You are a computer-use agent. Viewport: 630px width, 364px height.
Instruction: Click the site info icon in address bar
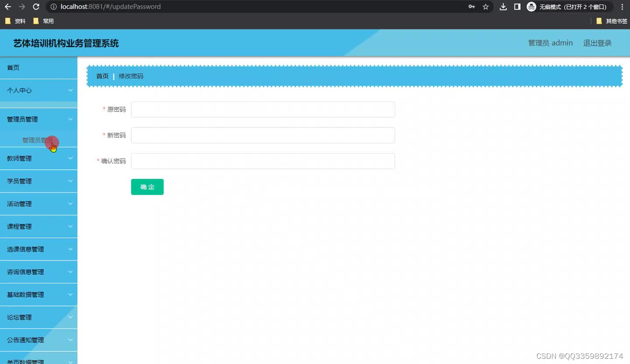(x=53, y=7)
